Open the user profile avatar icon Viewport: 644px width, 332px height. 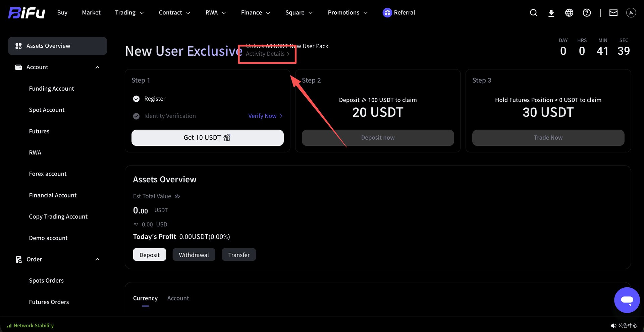point(631,13)
